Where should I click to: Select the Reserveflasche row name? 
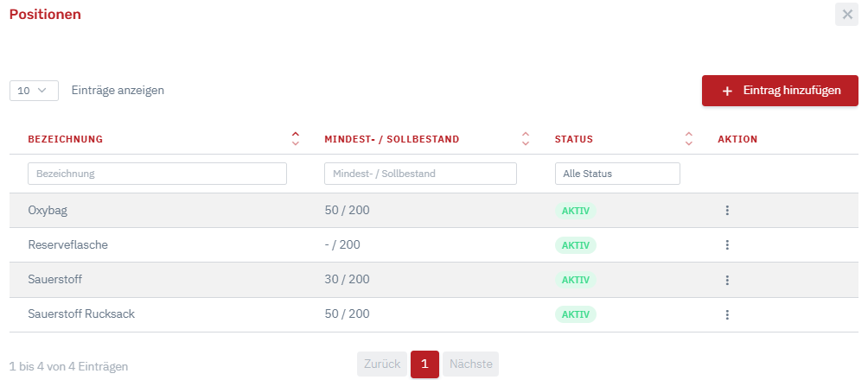[x=67, y=245]
